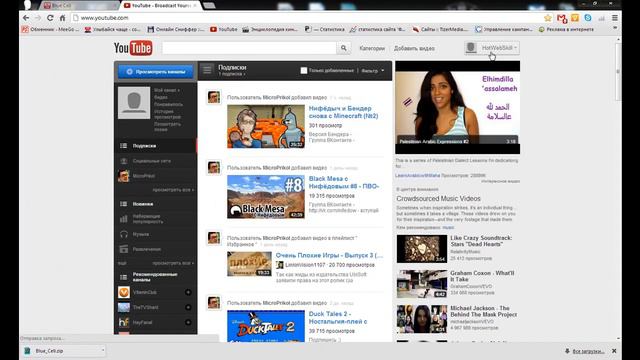This screenshot has width=640, height=360.
Task: Click the search magnifier button
Action: pos(344,48)
